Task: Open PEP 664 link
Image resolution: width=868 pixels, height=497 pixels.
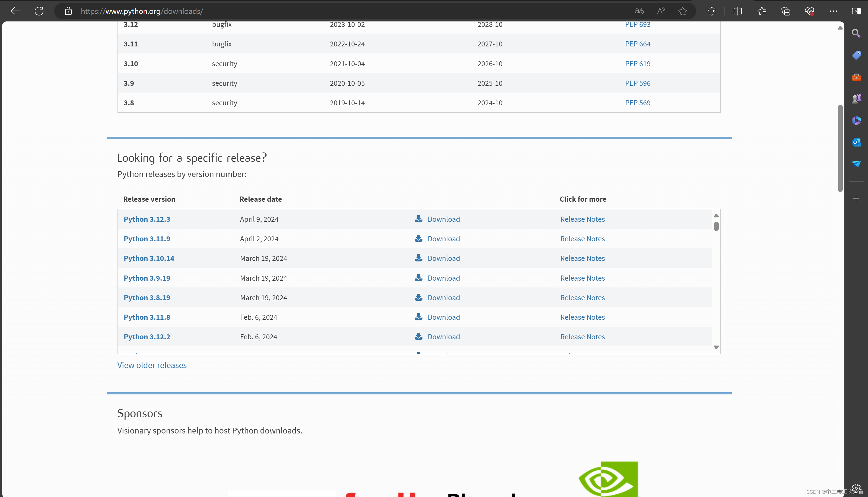Action: click(x=637, y=44)
